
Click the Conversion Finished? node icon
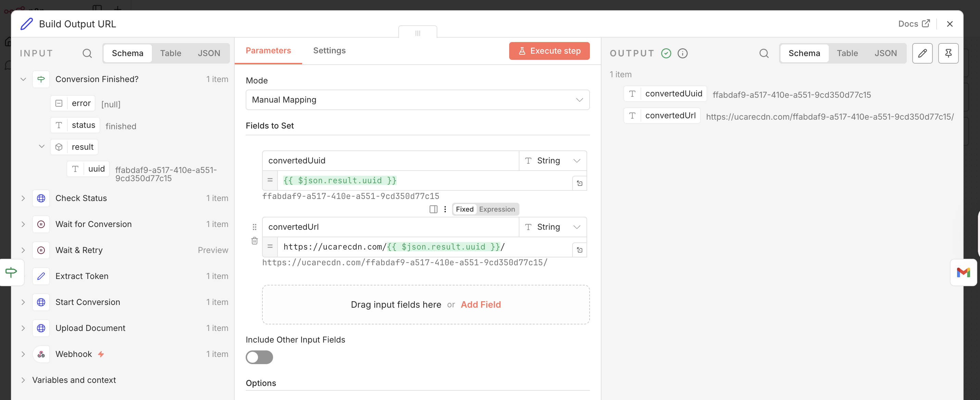pos(41,79)
